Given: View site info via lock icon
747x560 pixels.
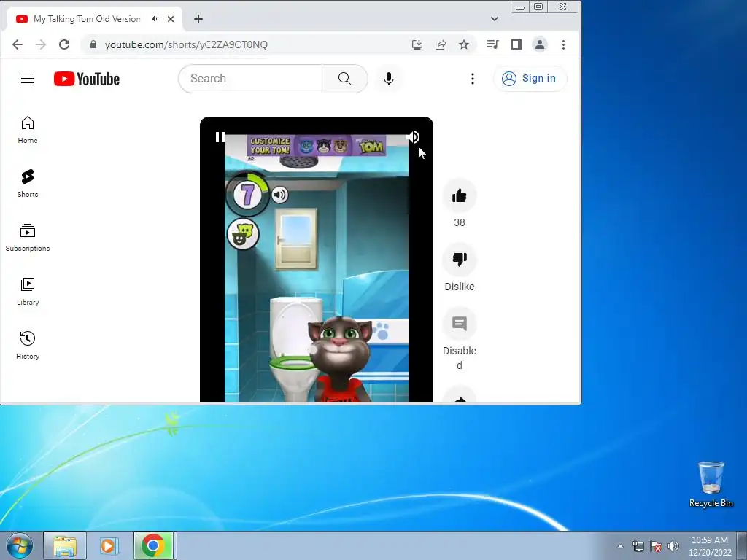Looking at the screenshot, I should click(93, 44).
